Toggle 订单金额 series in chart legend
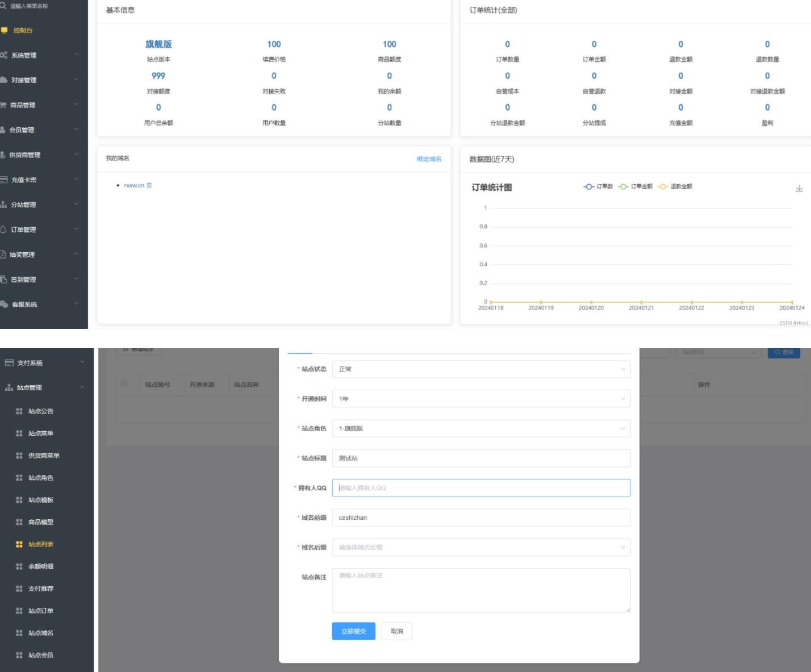This screenshot has width=811, height=672. (635, 186)
